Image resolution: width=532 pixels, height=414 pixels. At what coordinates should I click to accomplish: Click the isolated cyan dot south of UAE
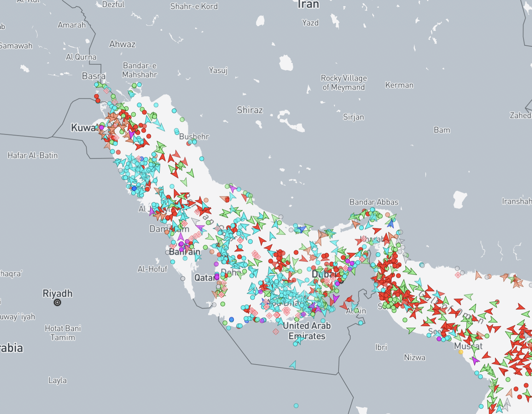[296, 406]
